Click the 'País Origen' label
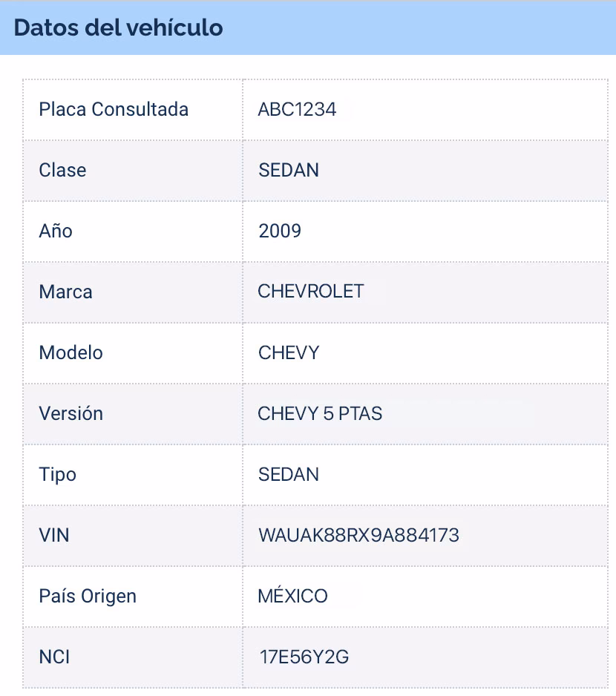This screenshot has width=616, height=696. (88, 597)
